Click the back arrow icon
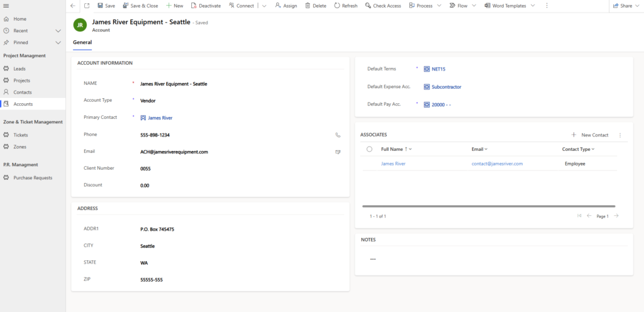Image resolution: width=644 pixels, height=312 pixels. point(73,6)
